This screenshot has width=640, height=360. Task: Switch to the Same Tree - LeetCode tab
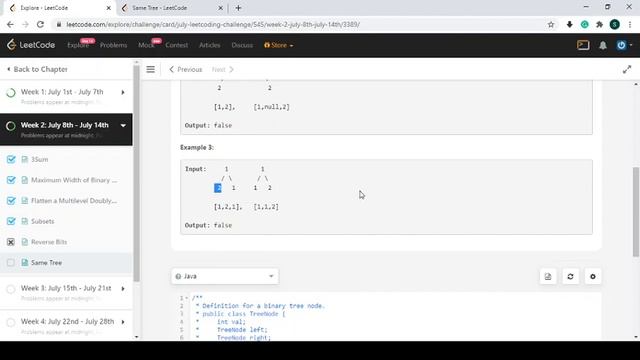(172, 8)
